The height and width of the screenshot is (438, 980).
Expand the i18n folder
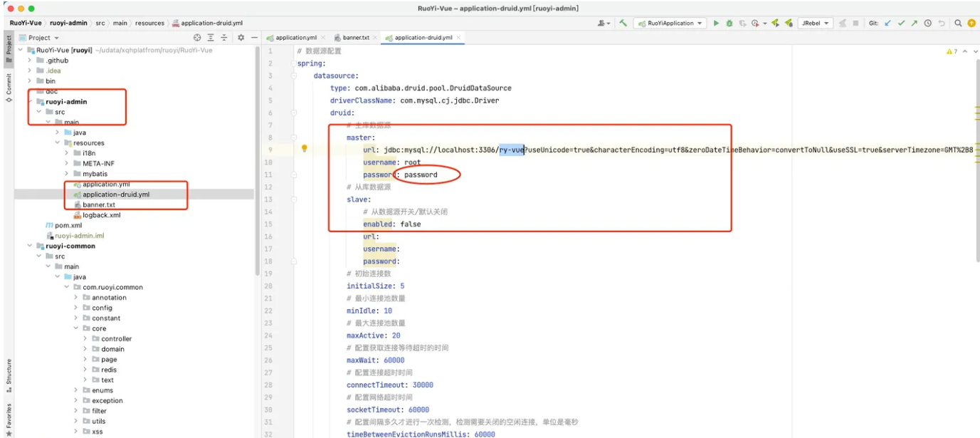coord(68,153)
